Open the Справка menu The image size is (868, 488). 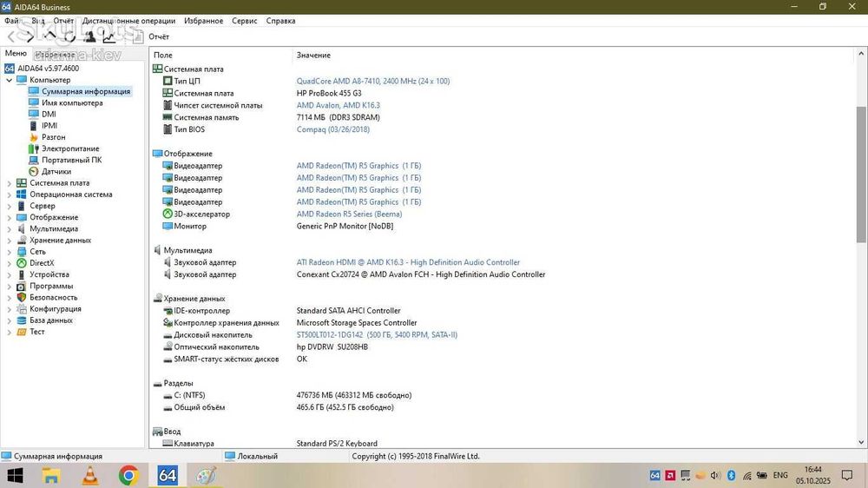[280, 21]
